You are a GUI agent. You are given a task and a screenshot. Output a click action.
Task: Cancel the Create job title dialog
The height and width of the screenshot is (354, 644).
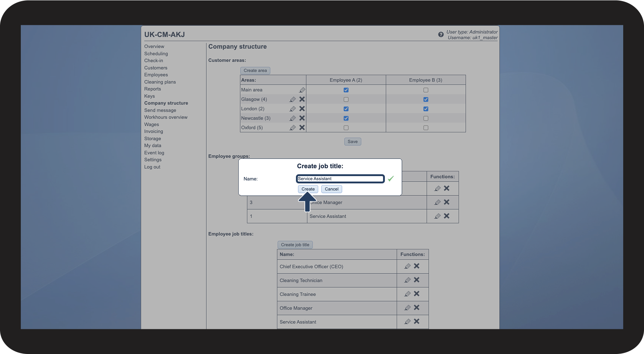click(x=332, y=189)
